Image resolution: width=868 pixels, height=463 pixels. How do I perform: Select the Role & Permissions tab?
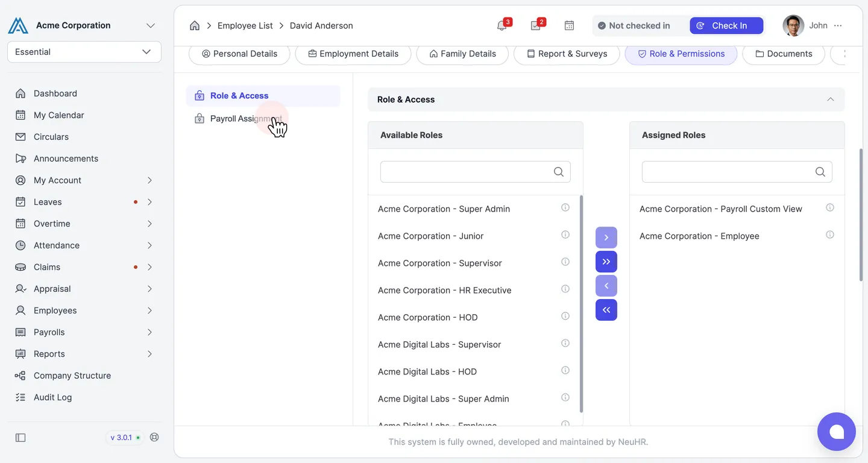coord(681,54)
